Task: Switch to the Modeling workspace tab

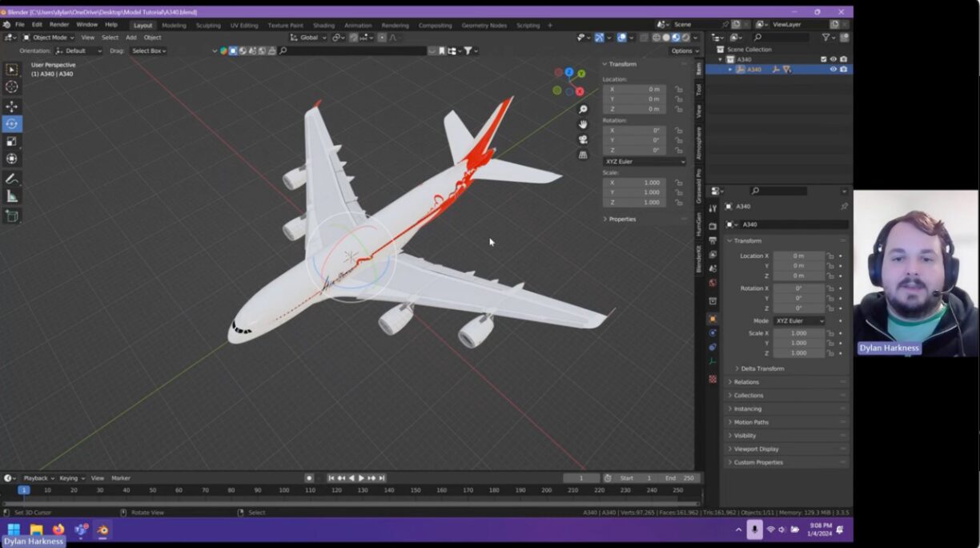Action: 174,25
